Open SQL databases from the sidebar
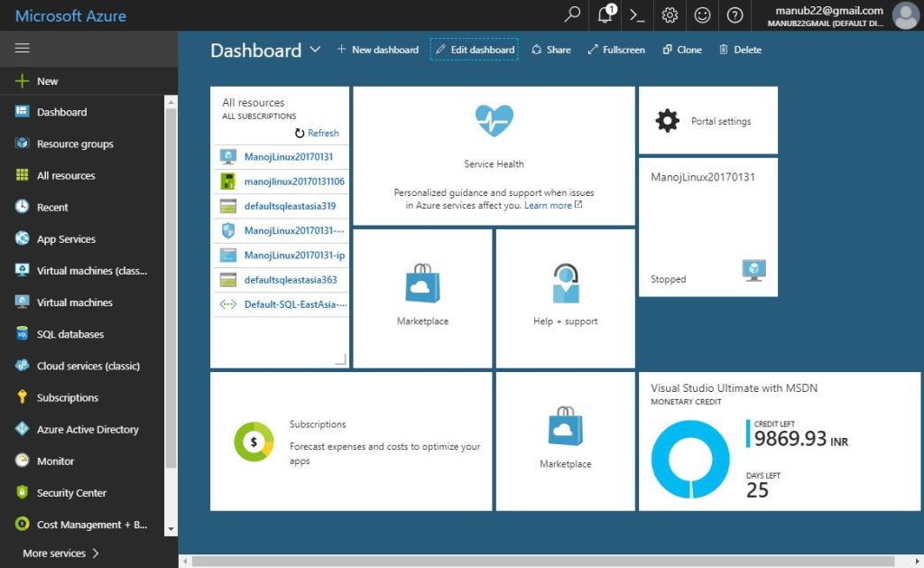924x568 pixels. coord(23,333)
